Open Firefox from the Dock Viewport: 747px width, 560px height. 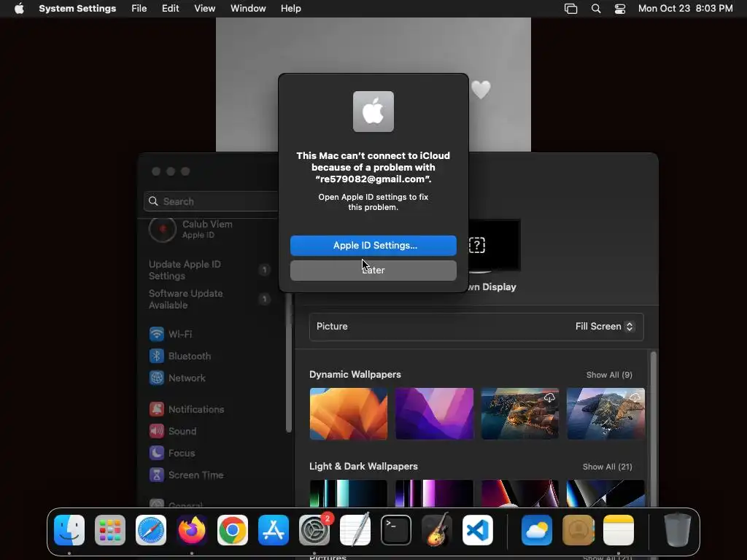(x=192, y=530)
